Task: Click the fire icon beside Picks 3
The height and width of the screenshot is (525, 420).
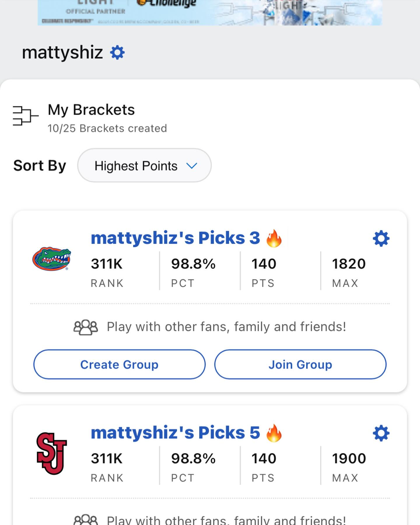Action: click(274, 238)
